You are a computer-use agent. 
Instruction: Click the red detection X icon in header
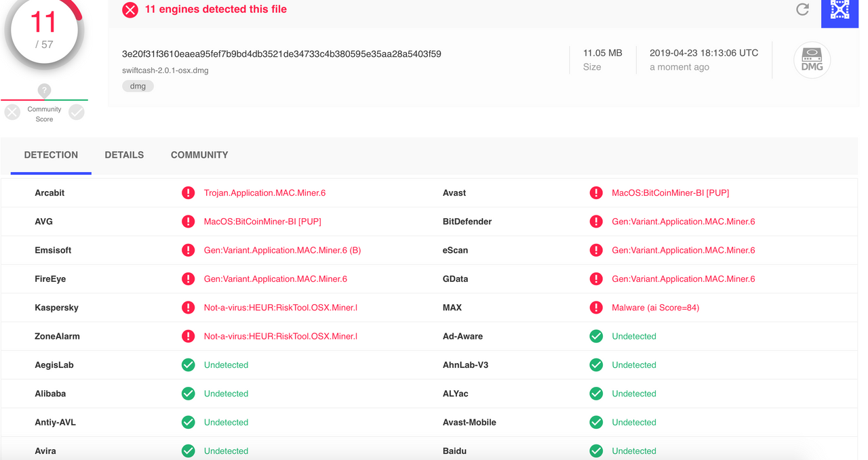click(x=130, y=9)
